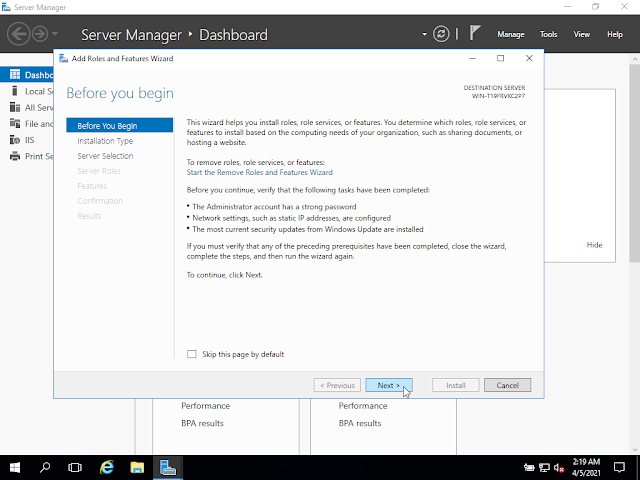Viewport: 640px width, 480px height.
Task: Expand dropdown arrow left of Refresh icon
Action: 424,34
